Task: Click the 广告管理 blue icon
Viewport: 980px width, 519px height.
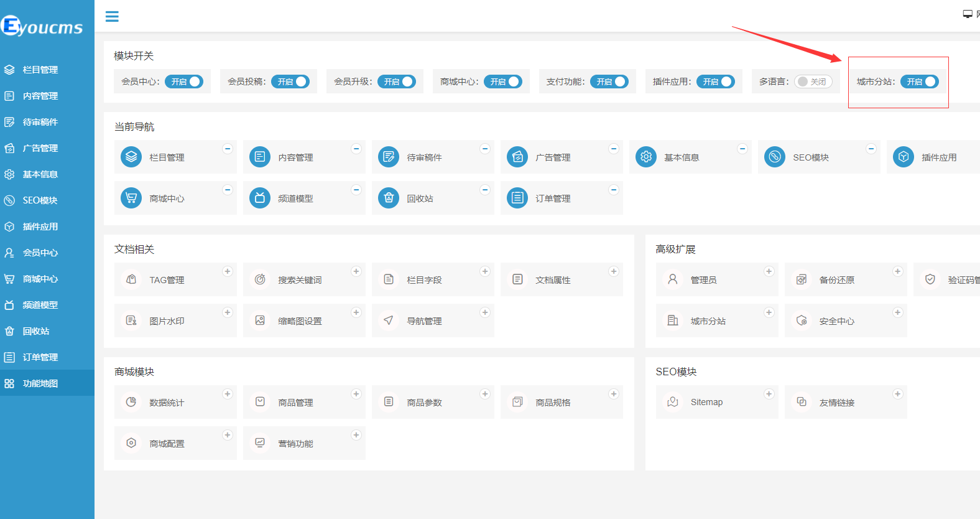Action: [517, 157]
